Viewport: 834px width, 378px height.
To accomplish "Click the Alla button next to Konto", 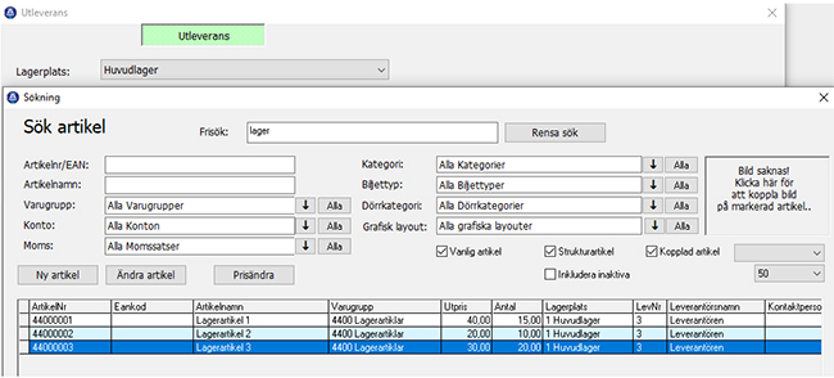I will pyautogui.click(x=335, y=226).
